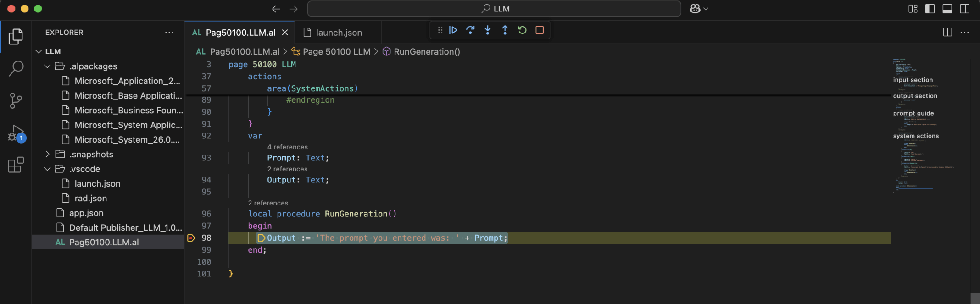Click the LLM search command bar
Viewport: 980px width, 304px height.
(494, 9)
